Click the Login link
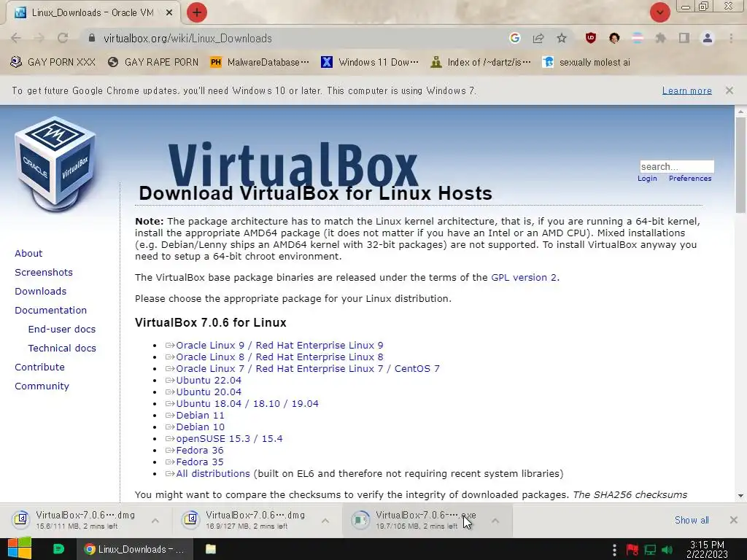The width and height of the screenshot is (747, 560). [647, 178]
